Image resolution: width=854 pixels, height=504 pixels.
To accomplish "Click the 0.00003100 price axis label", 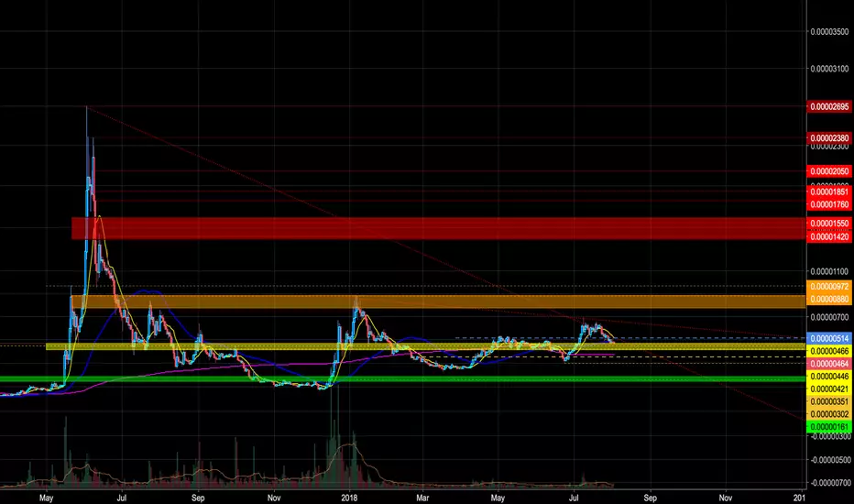I will click(829, 69).
